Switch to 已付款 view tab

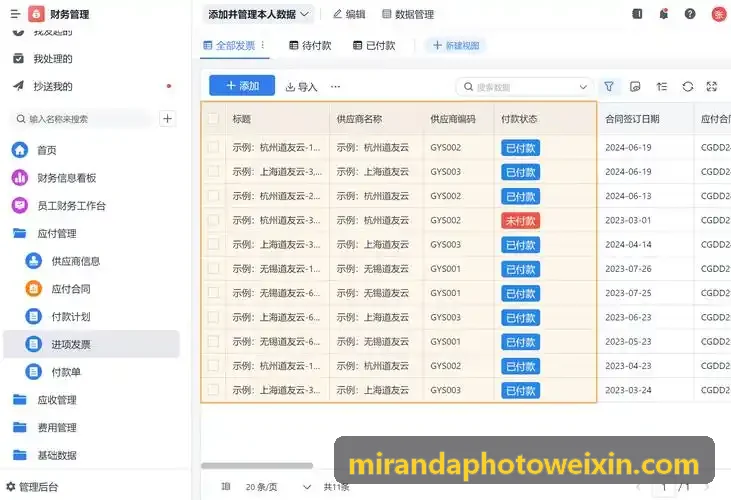[374, 45]
